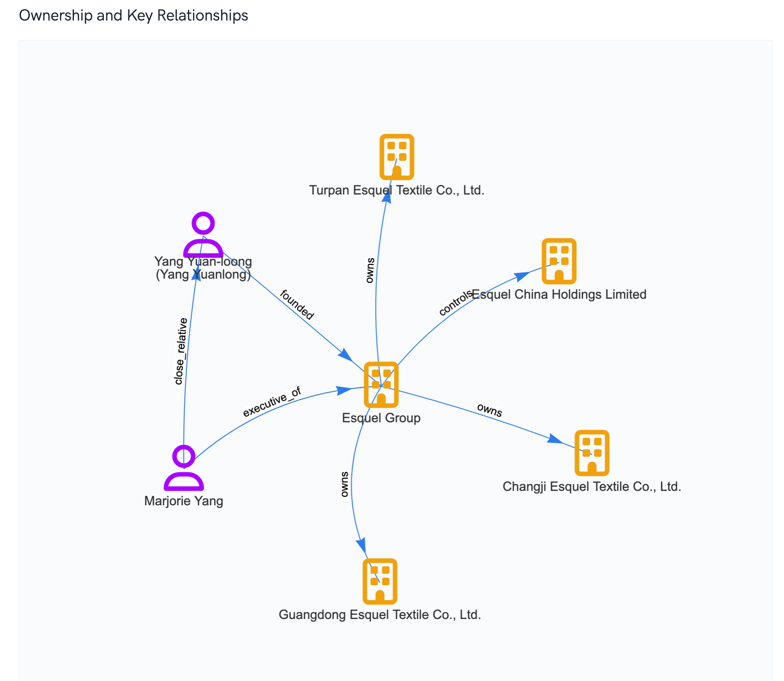Image resolution: width=784 pixels, height=681 pixels.
Task: Click 'Esquel China Holdings Limited' label text
Action: (559, 294)
